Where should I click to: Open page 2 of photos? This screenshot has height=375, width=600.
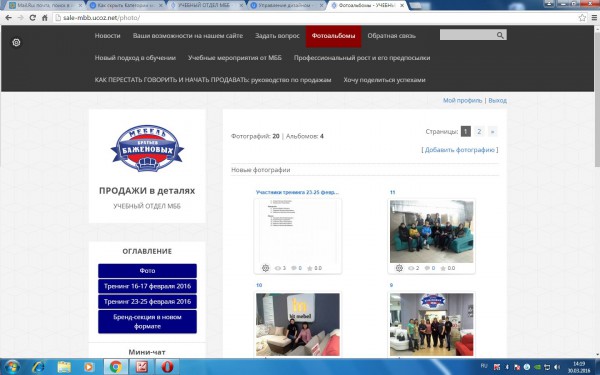pyautogui.click(x=479, y=131)
